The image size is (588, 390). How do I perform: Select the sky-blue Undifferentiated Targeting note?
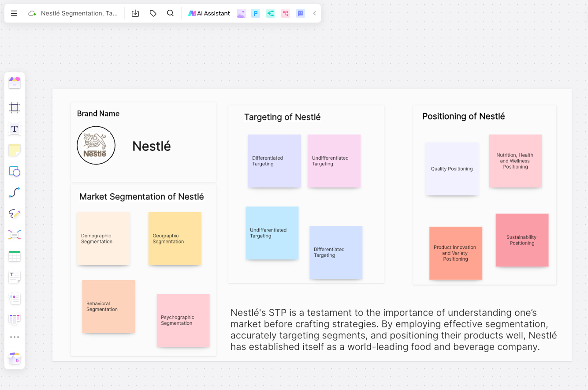pos(272,233)
